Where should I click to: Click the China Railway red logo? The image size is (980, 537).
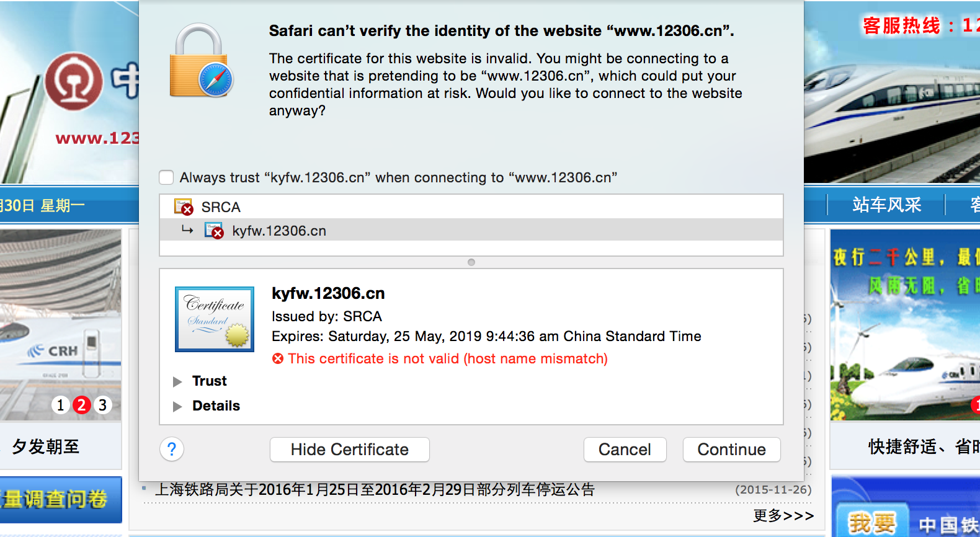point(74,81)
